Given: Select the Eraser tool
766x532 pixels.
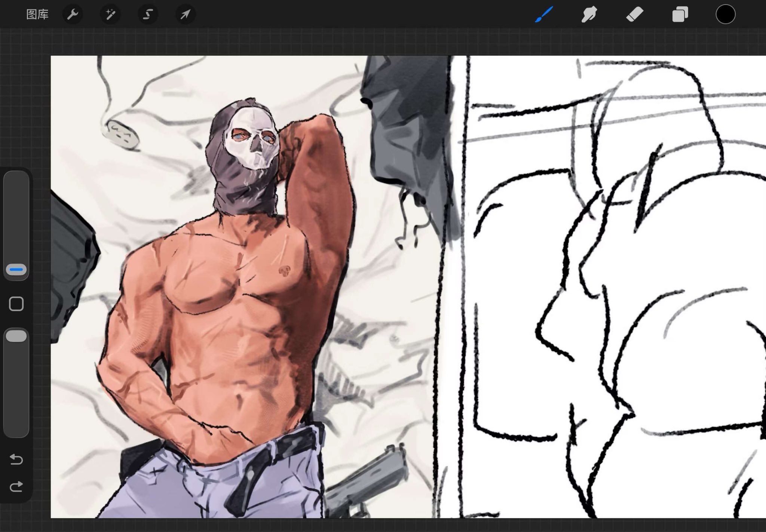Looking at the screenshot, I should pyautogui.click(x=635, y=15).
